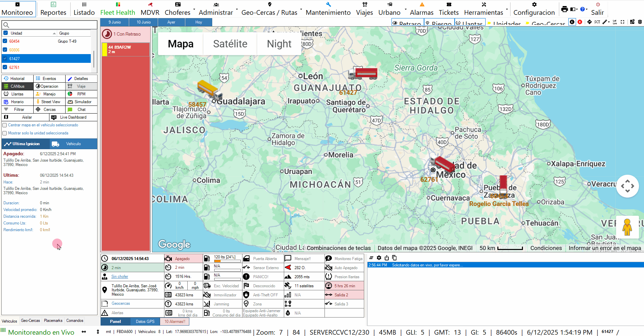Open the Simulador tool
Screen dimensions: 644x336
[x=81, y=102]
